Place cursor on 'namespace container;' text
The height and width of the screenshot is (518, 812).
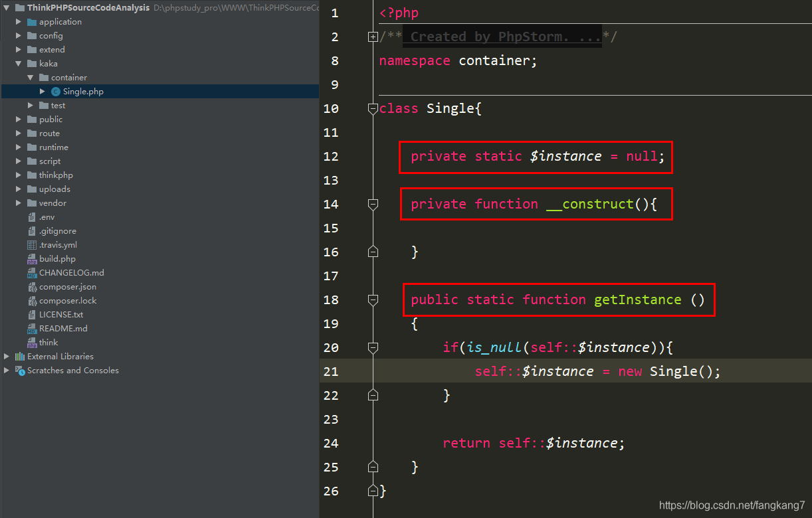tap(458, 61)
